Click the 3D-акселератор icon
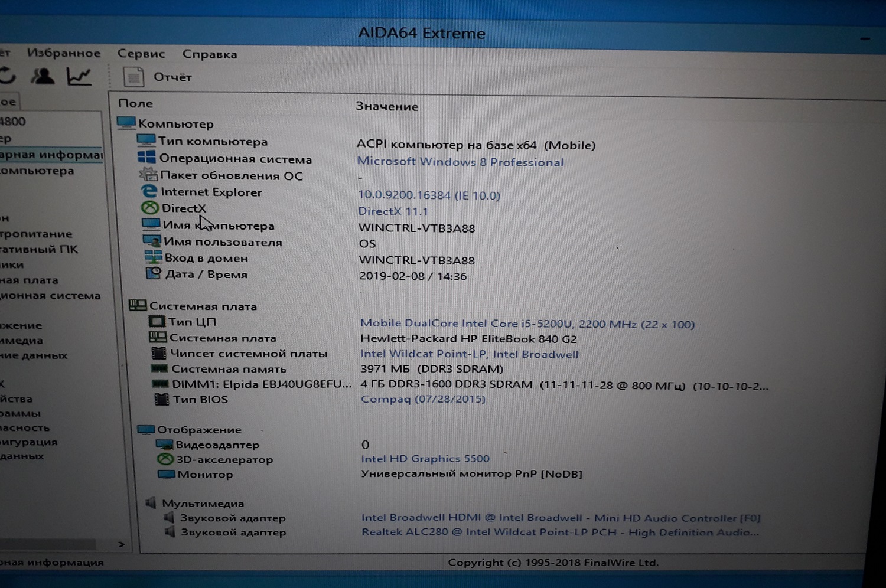The width and height of the screenshot is (886, 588). (x=165, y=459)
